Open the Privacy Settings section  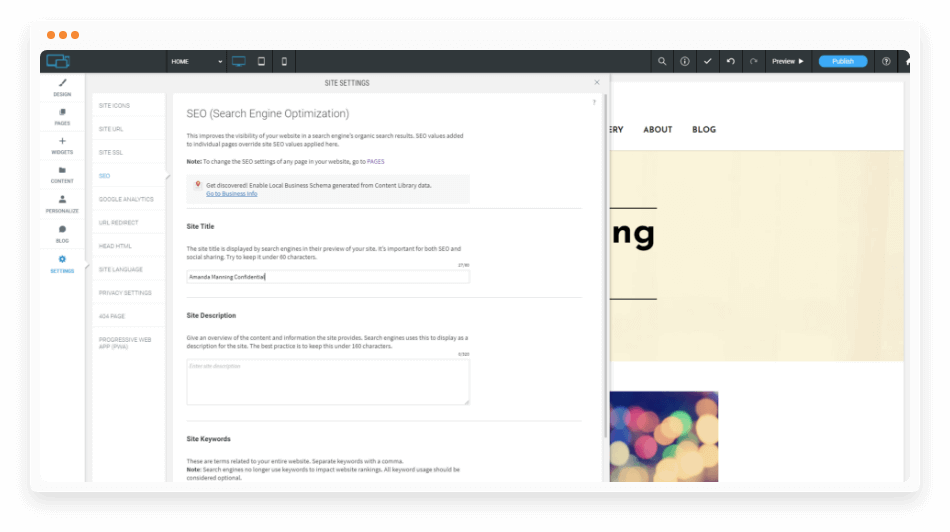point(125,293)
